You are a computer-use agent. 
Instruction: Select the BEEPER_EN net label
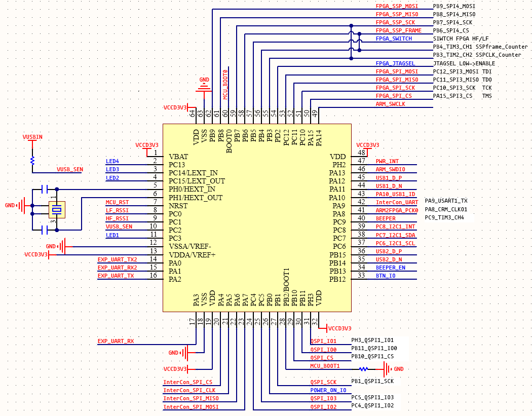pyautogui.click(x=390, y=268)
